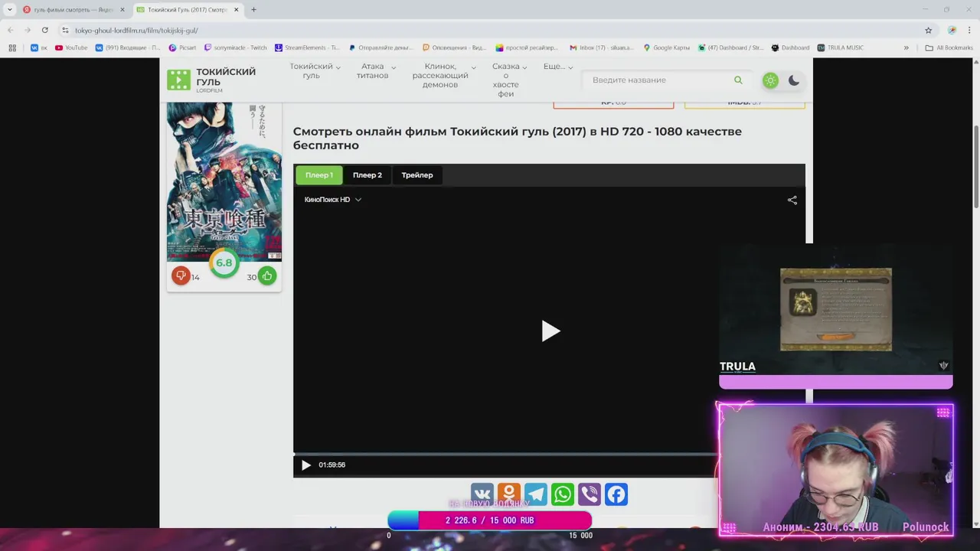Screen dimensions: 980x551
Task: Open the StreamElements bookmark
Action: click(307, 47)
